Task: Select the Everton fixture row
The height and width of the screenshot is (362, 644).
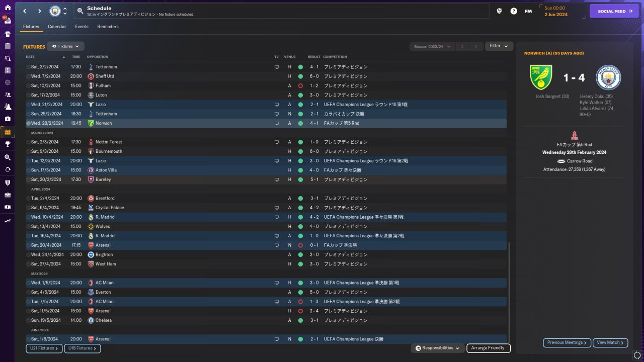Action: [x=266, y=292]
